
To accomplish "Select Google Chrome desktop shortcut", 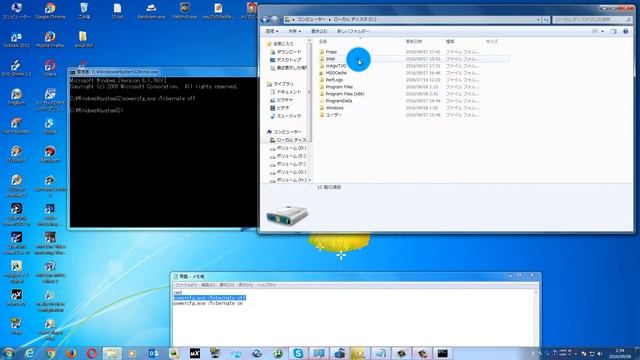I will tap(50, 11).
